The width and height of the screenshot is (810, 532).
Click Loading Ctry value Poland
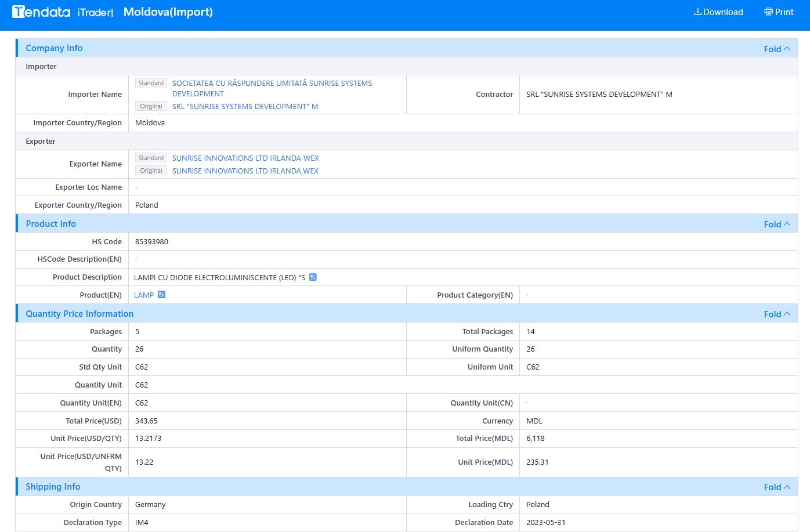(538, 505)
